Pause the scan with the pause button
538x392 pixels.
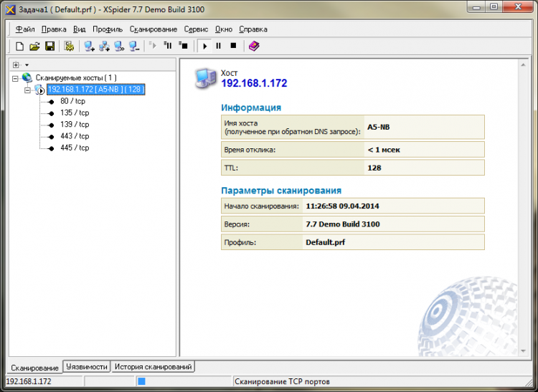click(x=219, y=46)
